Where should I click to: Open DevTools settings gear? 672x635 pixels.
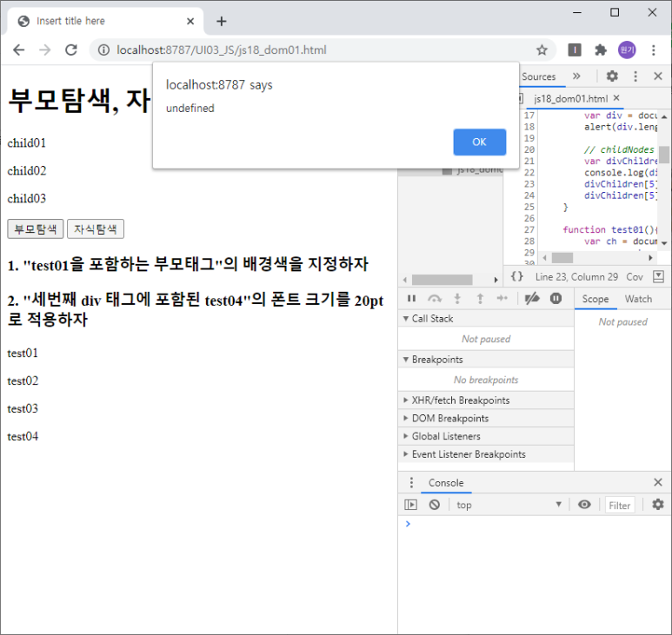[612, 76]
